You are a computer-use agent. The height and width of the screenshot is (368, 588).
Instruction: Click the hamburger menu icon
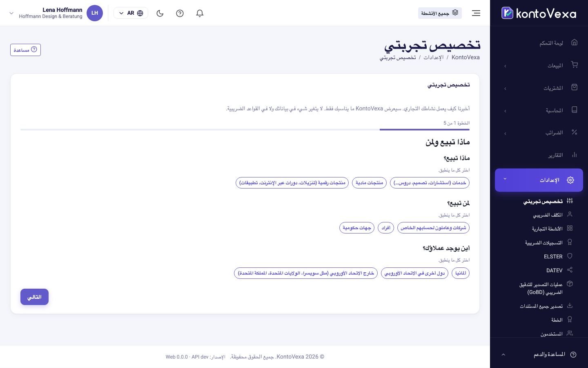point(476,13)
